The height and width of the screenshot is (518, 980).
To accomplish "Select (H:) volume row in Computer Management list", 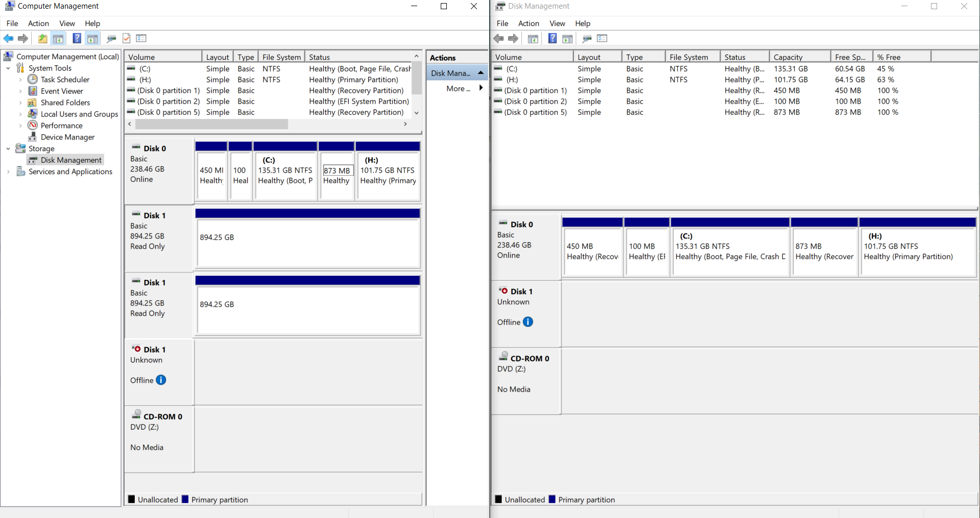I will coord(269,80).
